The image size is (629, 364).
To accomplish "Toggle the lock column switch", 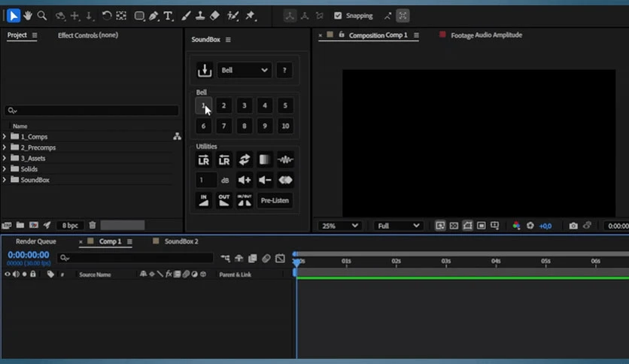I will 33,275.
